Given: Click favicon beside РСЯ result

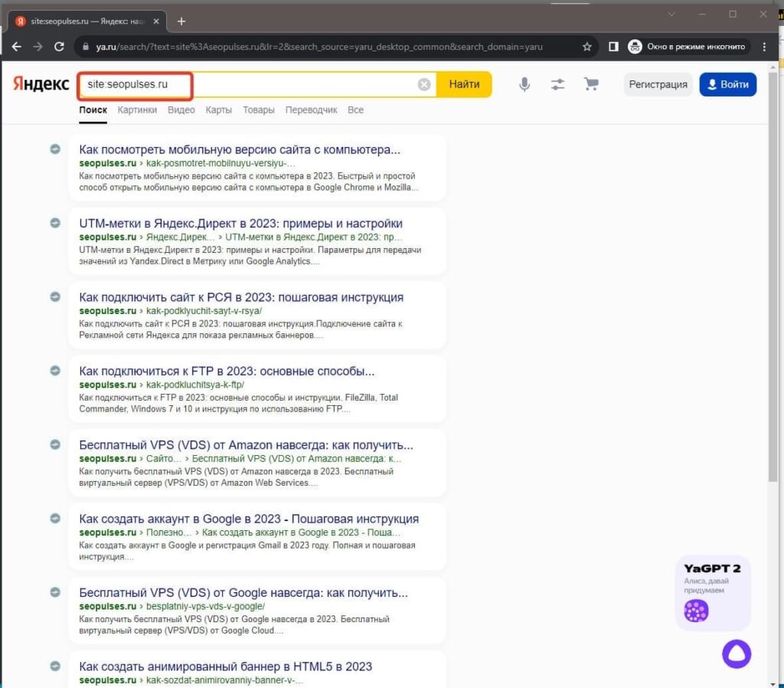Looking at the screenshot, I should [x=55, y=296].
